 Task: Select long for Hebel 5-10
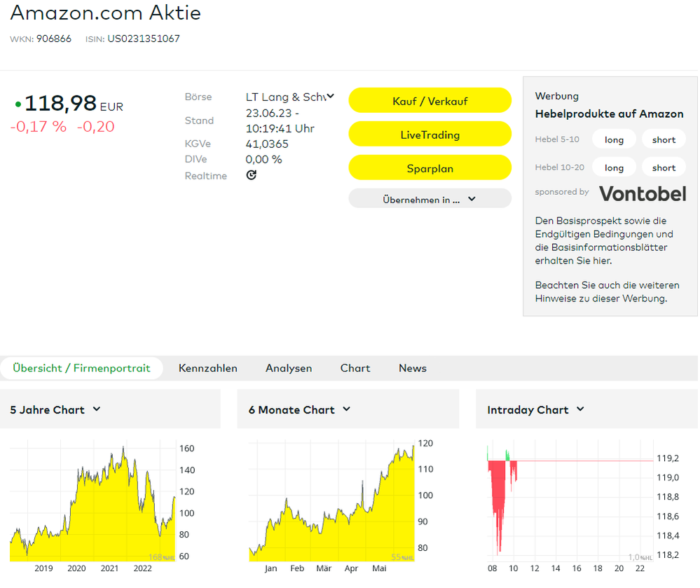(614, 139)
